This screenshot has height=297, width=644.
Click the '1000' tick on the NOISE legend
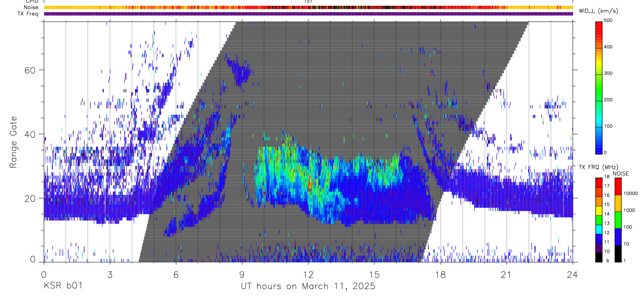630,210
